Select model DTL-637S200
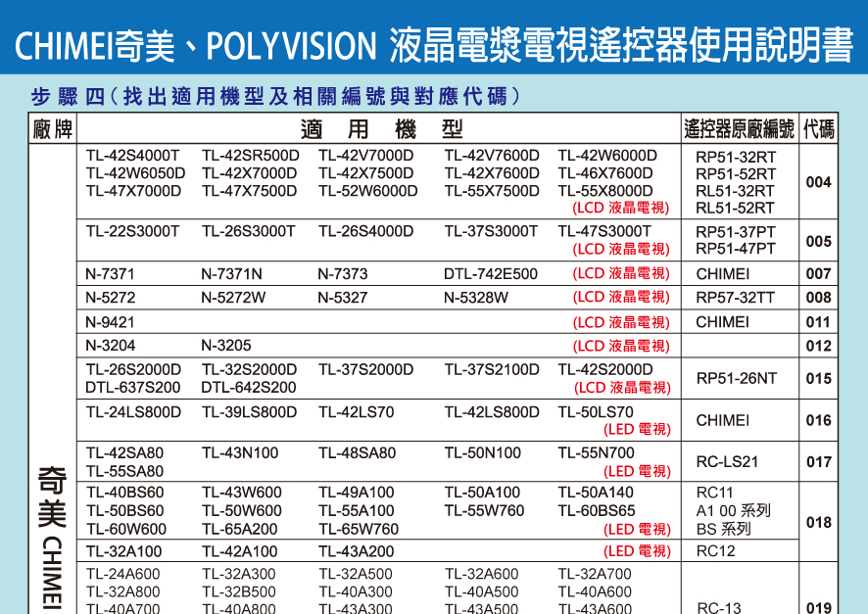 pos(133,387)
